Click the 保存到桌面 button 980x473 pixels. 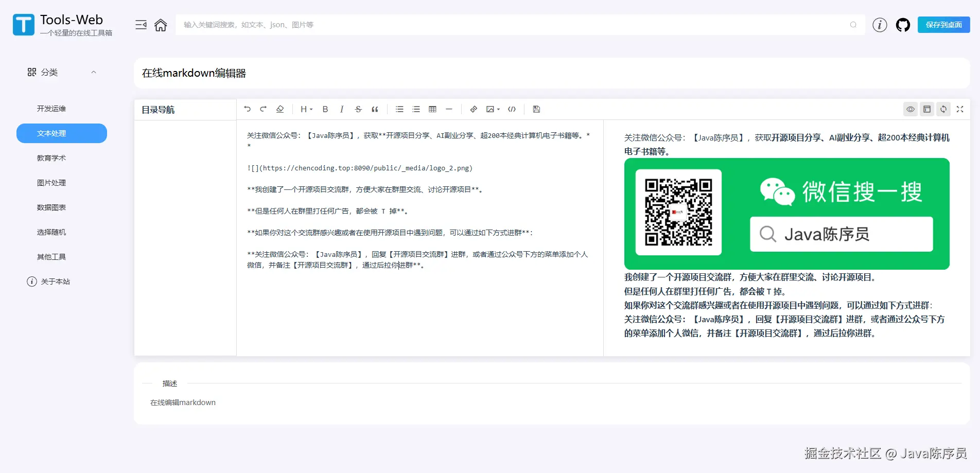[943, 25]
